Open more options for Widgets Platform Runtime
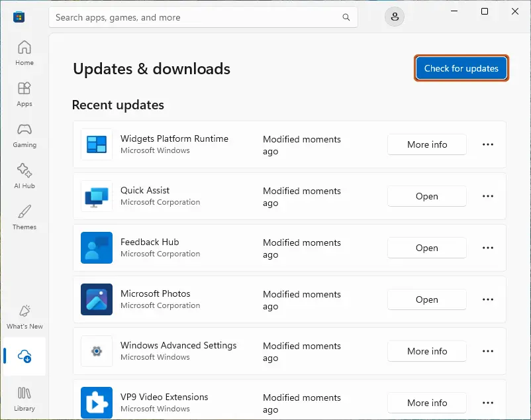 (488, 144)
